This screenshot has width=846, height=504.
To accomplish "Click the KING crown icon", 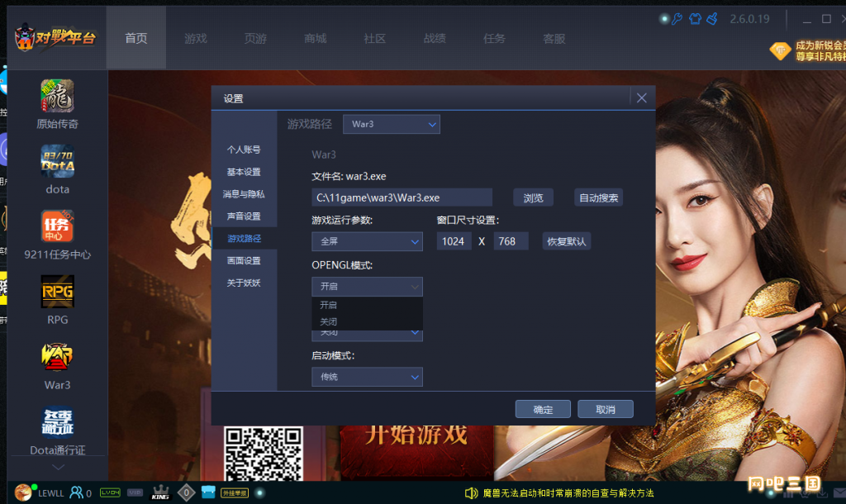I will [x=160, y=492].
